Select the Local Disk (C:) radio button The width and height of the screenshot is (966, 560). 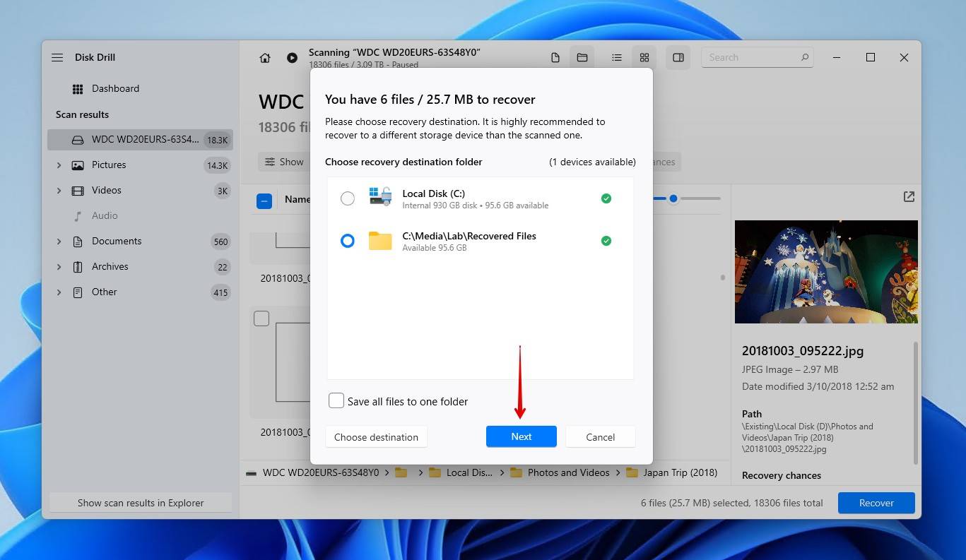(348, 198)
